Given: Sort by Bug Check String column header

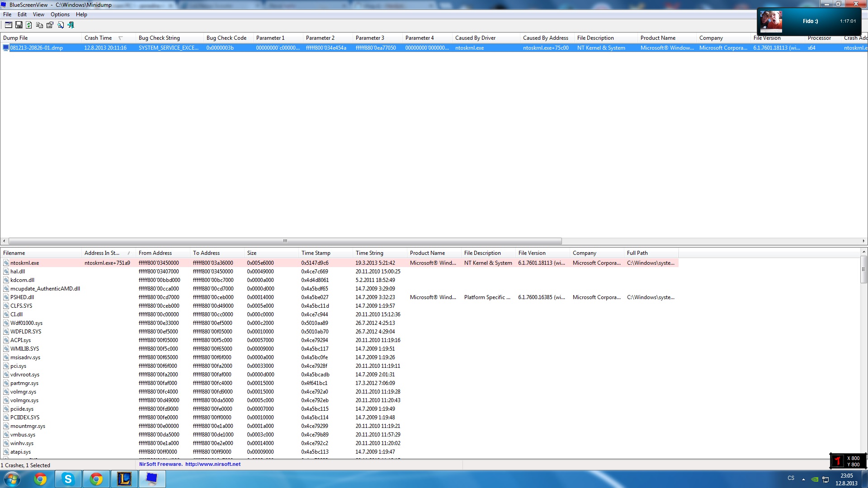Looking at the screenshot, I should click(x=159, y=38).
